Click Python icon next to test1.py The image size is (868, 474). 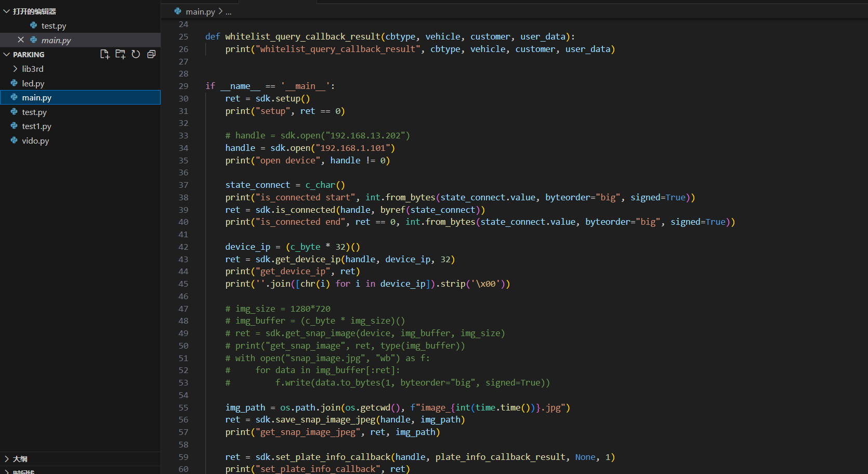14,126
